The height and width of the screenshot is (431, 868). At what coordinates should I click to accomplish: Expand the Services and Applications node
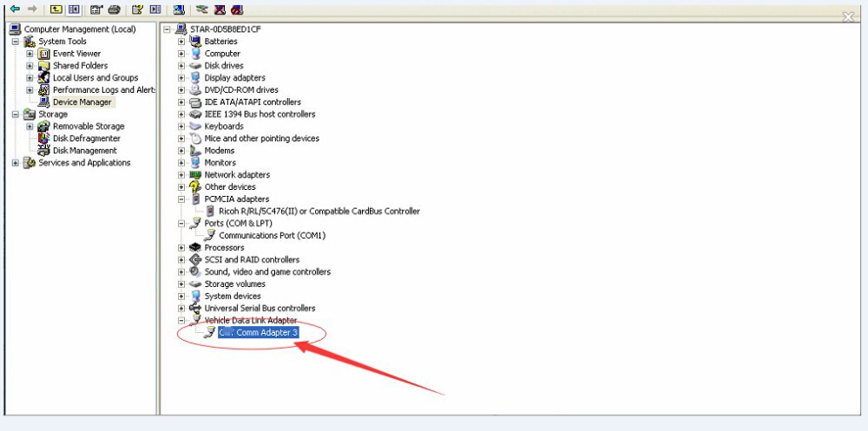[x=16, y=163]
